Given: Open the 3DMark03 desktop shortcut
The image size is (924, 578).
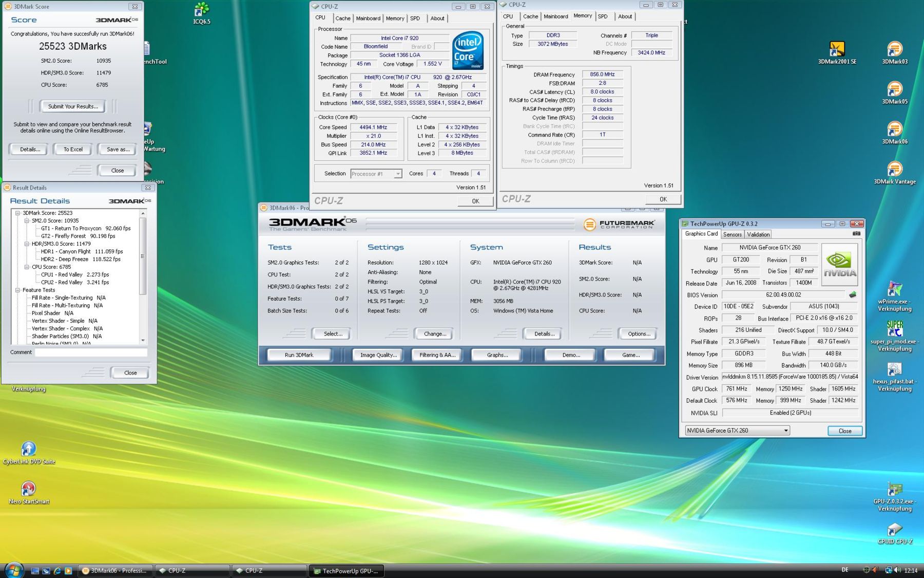Looking at the screenshot, I should [x=894, y=52].
